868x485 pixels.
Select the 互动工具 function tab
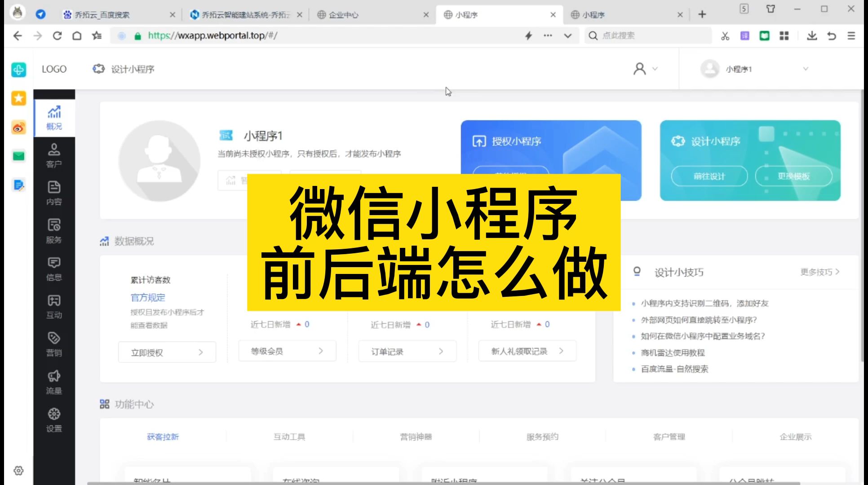289,436
